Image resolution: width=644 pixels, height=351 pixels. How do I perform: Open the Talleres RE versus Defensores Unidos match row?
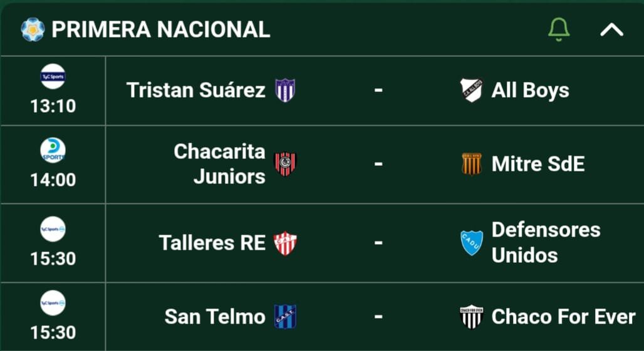tap(322, 243)
